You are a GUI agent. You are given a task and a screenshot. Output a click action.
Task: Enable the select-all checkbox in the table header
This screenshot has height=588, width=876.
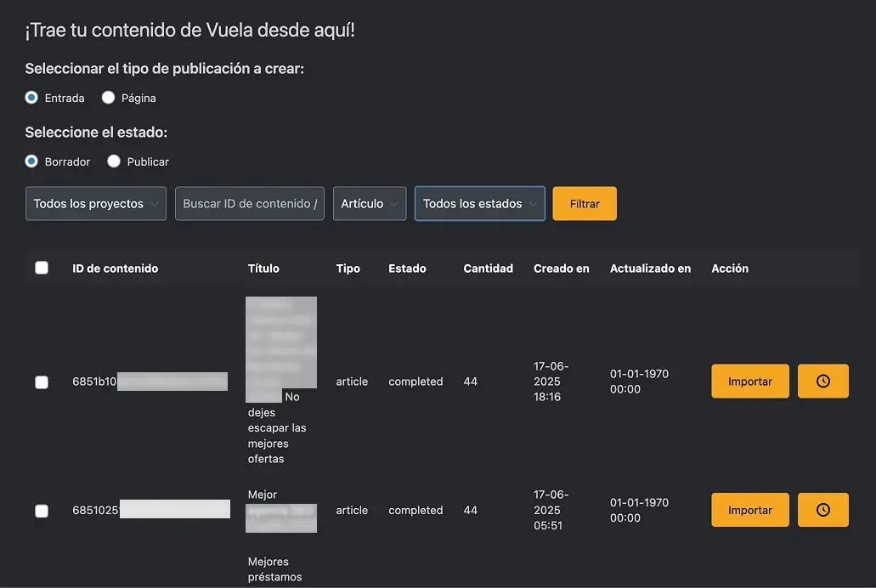42,267
